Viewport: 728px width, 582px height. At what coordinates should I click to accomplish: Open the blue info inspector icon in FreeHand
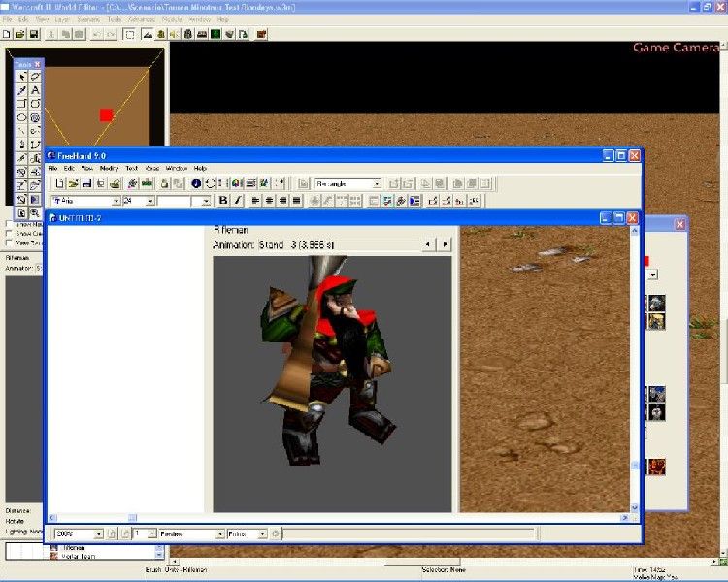click(196, 183)
